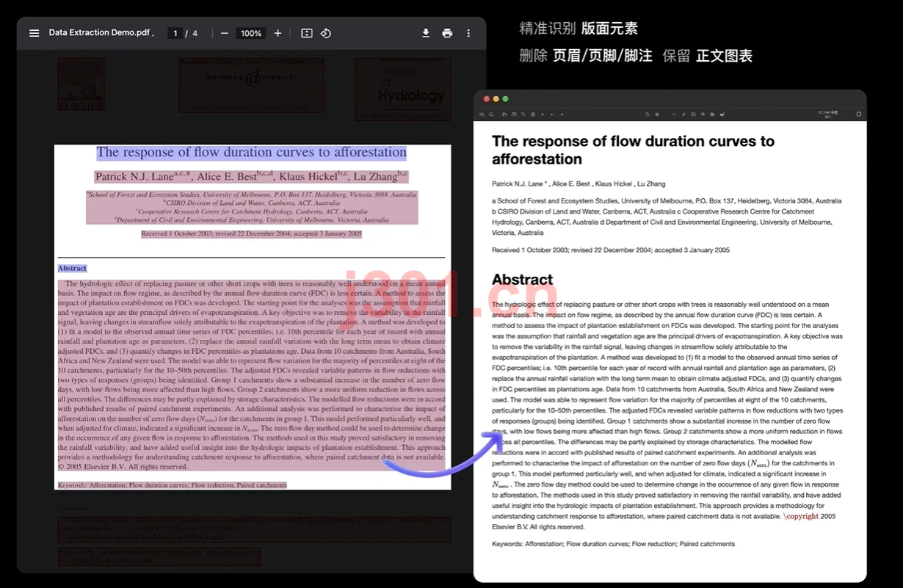Click the affiliations paragraph in the editor window
The image size is (903, 588).
(x=667, y=217)
